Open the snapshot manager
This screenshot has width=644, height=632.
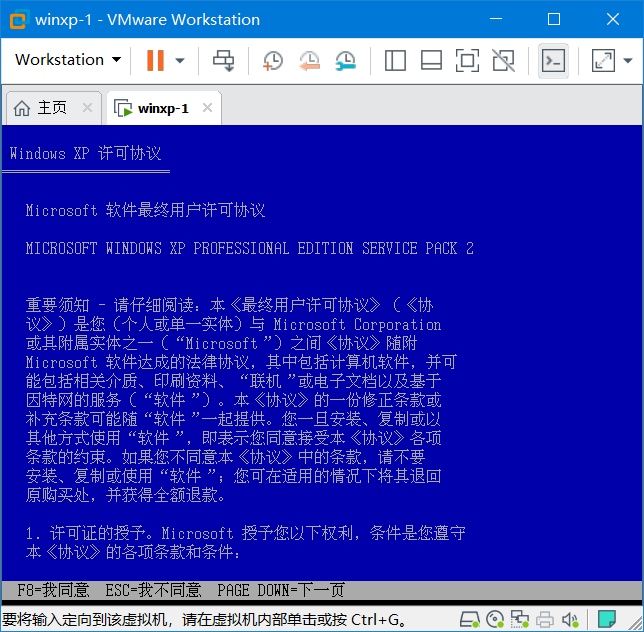click(x=345, y=61)
